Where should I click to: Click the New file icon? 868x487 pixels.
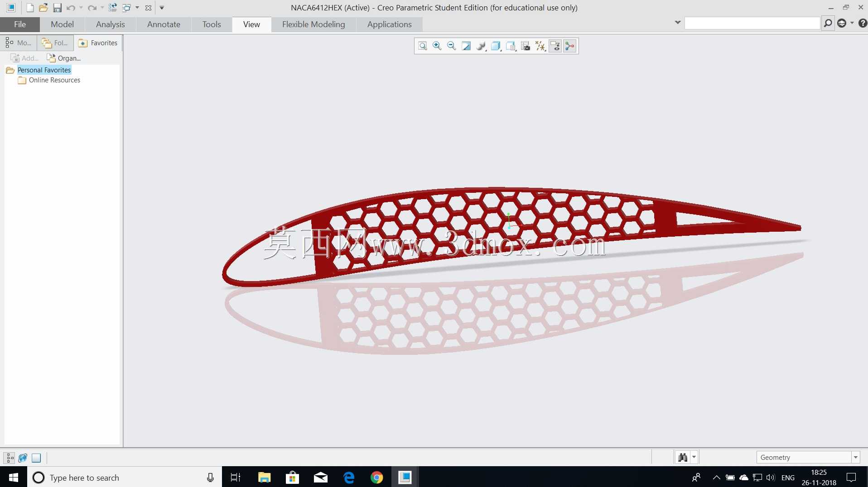click(x=30, y=8)
